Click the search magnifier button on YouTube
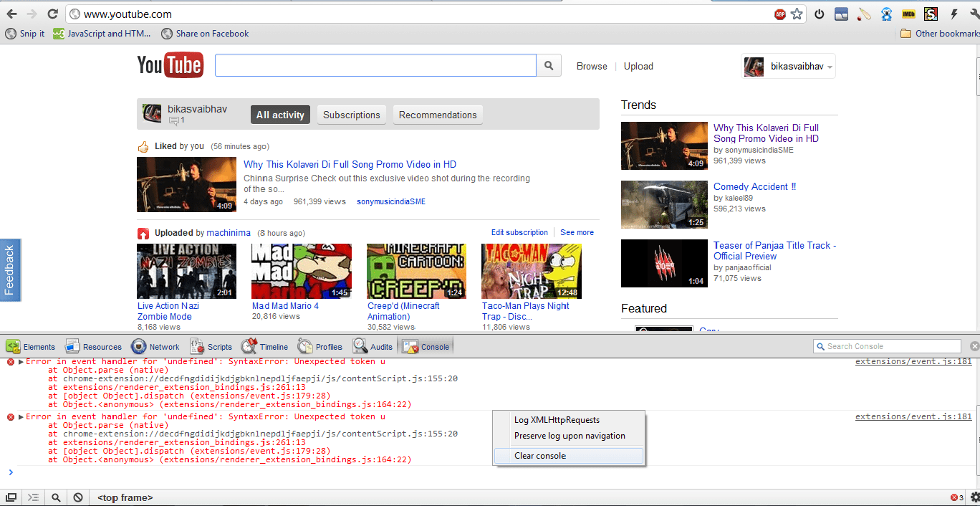This screenshot has width=980, height=506. [x=548, y=66]
